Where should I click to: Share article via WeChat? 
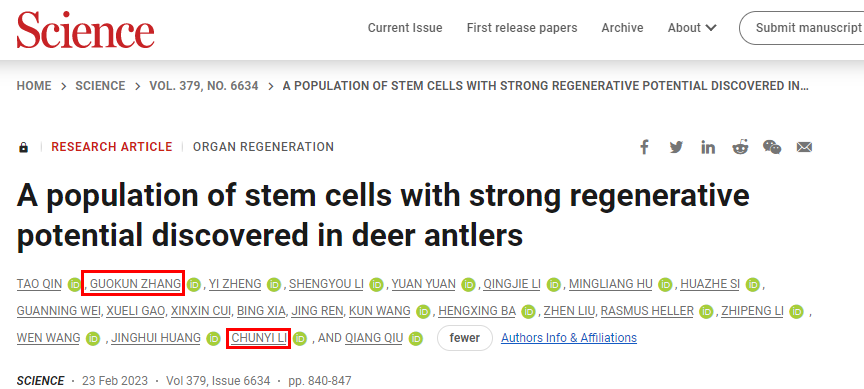click(x=772, y=147)
